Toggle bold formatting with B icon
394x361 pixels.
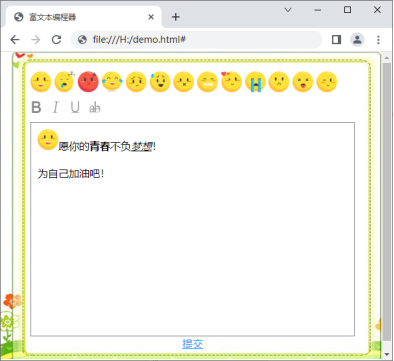[x=36, y=107]
